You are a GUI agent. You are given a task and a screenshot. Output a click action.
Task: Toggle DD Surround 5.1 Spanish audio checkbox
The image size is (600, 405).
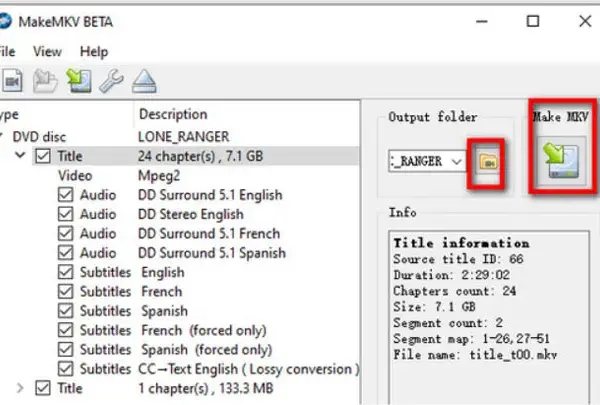(65, 253)
